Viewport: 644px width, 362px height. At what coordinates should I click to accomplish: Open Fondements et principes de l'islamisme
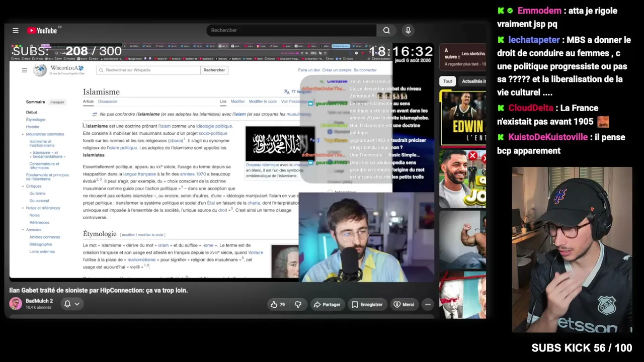[47, 176]
